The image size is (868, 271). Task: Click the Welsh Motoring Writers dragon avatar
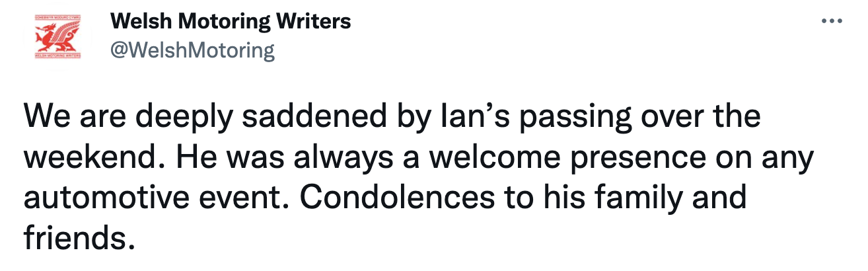coord(56,38)
